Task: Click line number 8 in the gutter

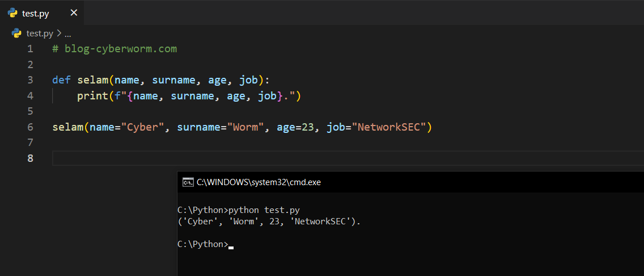Action: (29, 158)
